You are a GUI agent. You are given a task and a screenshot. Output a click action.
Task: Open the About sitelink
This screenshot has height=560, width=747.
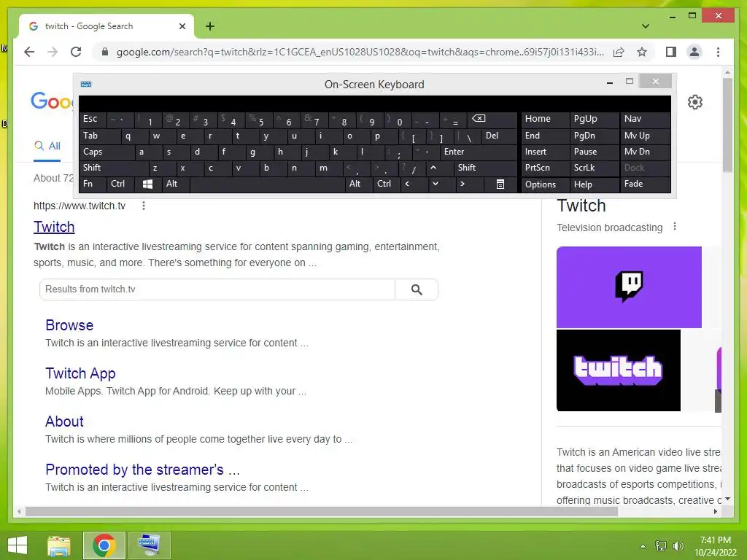(x=64, y=421)
